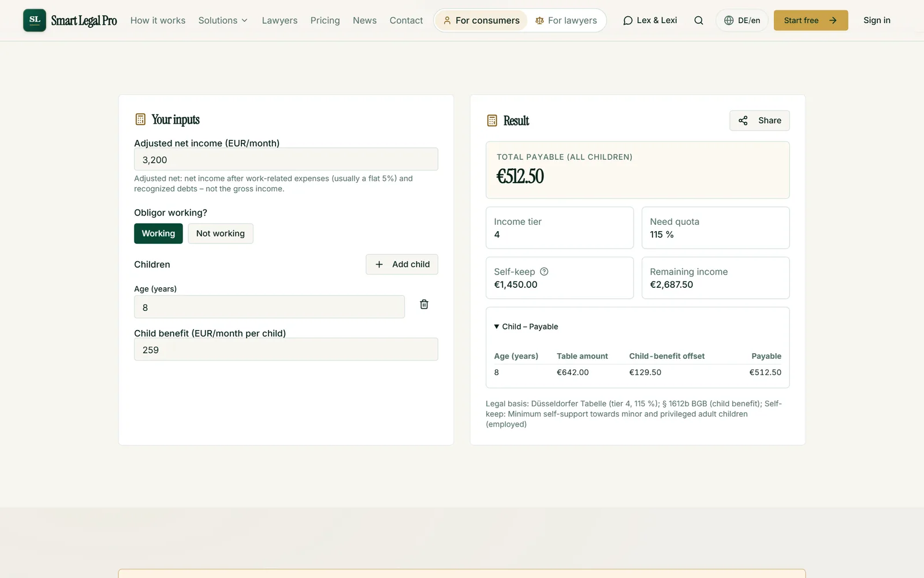This screenshot has width=924, height=578.
Task: Click the Lex & Lexi link
Action: click(x=650, y=20)
